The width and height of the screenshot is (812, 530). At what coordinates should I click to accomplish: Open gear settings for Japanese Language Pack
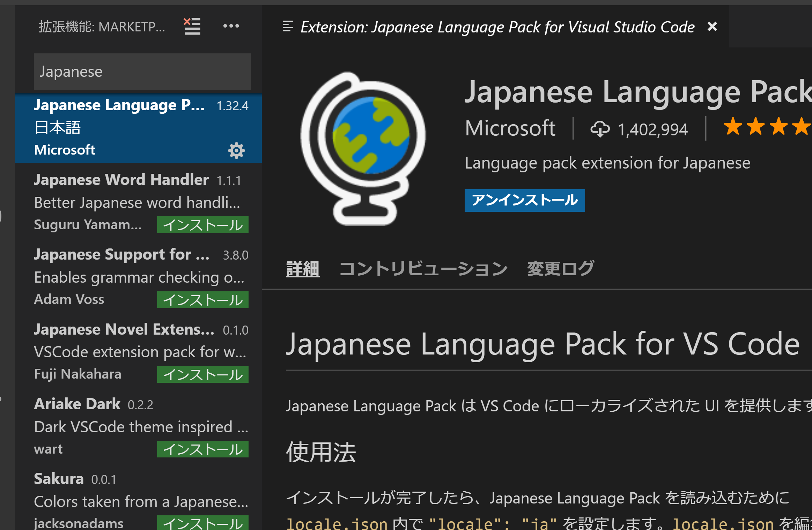coord(236,151)
